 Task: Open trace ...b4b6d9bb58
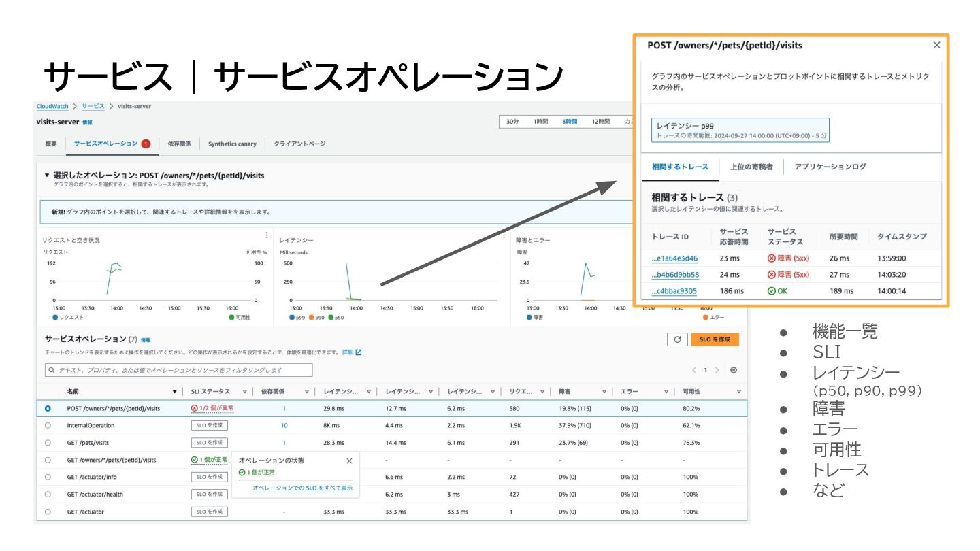[x=675, y=275]
